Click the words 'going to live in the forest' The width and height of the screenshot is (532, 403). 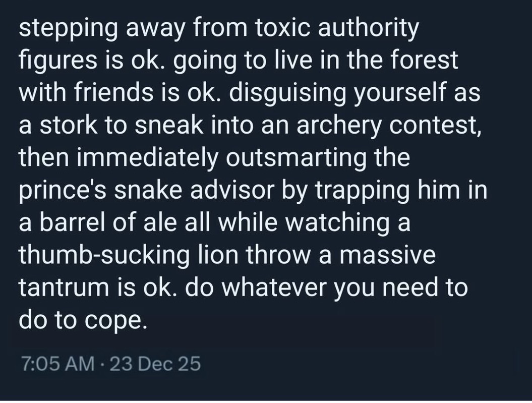click(316, 61)
